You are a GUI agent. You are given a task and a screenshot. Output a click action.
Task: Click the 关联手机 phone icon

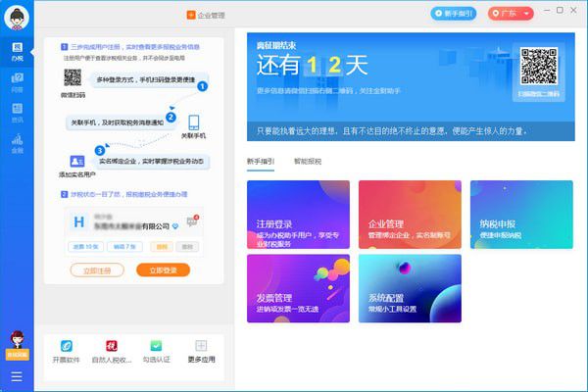pyautogui.click(x=193, y=122)
